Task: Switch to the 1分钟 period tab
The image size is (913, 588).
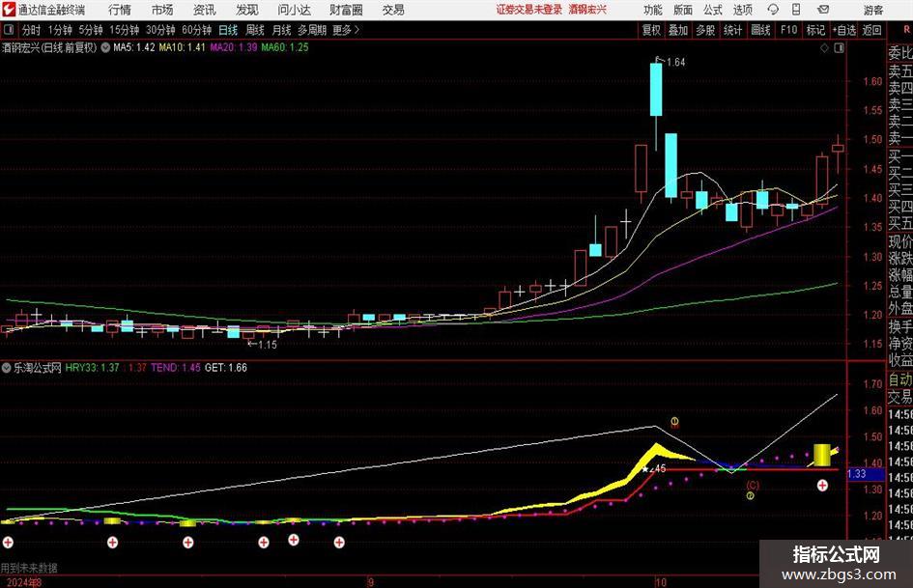Action: click(x=60, y=30)
